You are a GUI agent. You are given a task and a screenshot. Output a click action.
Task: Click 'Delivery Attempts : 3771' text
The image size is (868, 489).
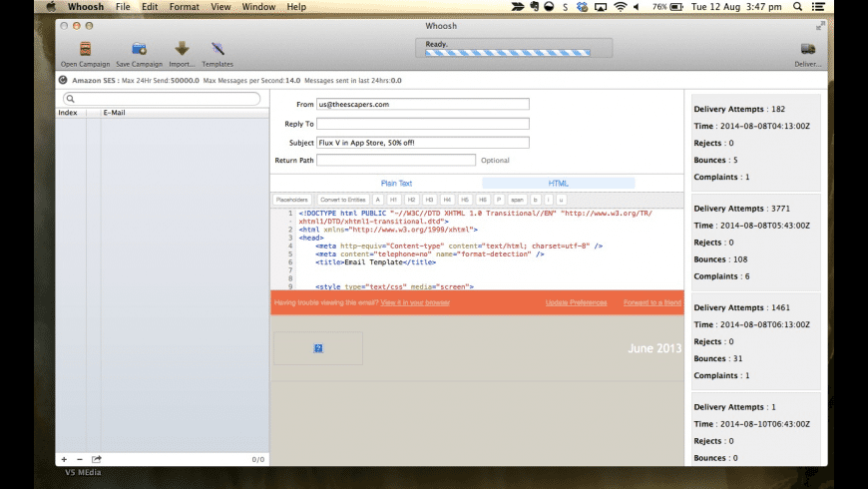coord(741,209)
